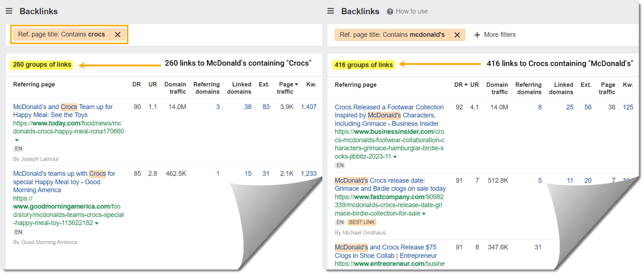Viewport: 644px width, 275px height.
Task: Sort results by the UR column header
Action: (x=474, y=85)
